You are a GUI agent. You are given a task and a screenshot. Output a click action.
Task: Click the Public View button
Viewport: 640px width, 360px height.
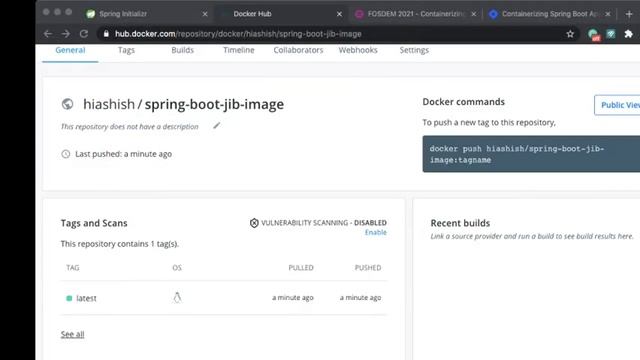[617, 105]
